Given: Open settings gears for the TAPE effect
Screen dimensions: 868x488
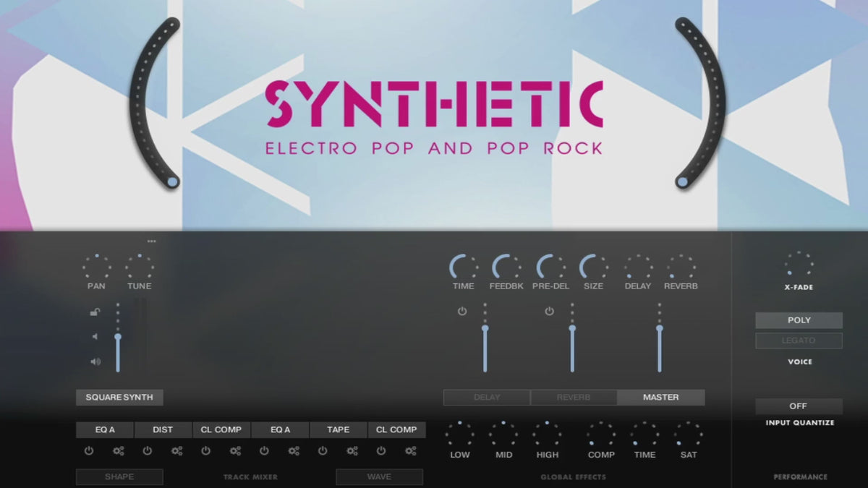Looking at the screenshot, I should click(352, 451).
